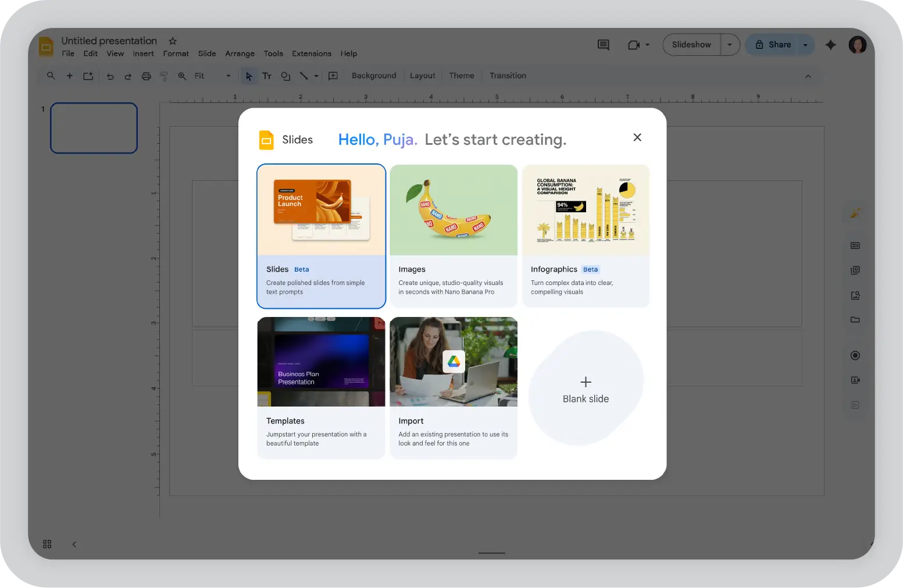Open the zoom level Fit dropdown

212,76
